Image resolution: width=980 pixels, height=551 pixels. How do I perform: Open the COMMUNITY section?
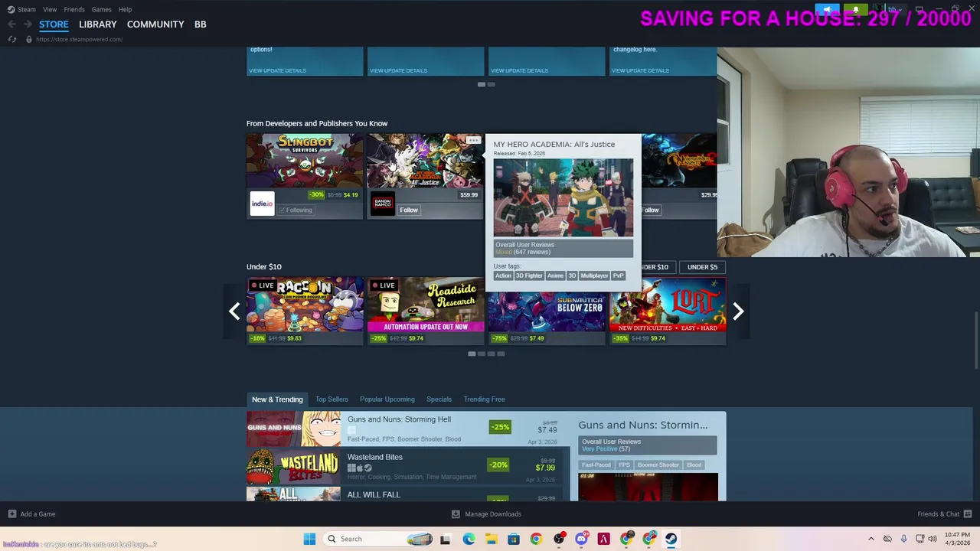tap(155, 24)
